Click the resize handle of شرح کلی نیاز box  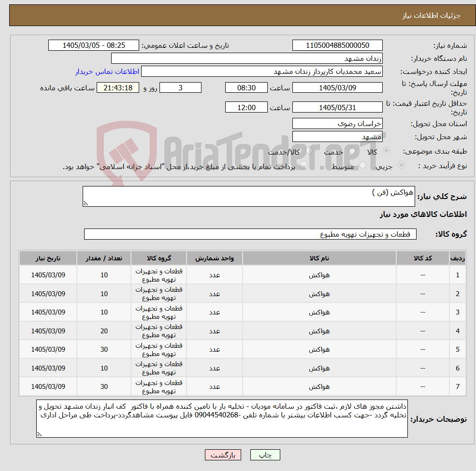point(86,204)
